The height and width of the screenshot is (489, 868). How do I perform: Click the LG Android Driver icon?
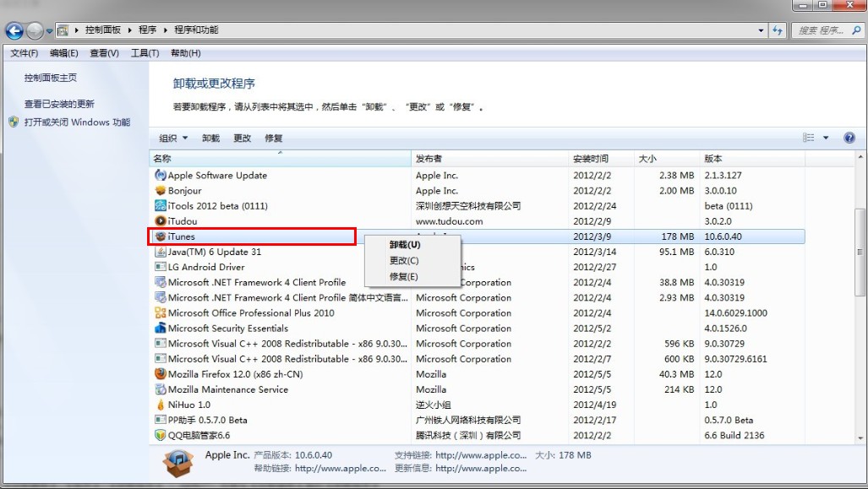(160, 267)
